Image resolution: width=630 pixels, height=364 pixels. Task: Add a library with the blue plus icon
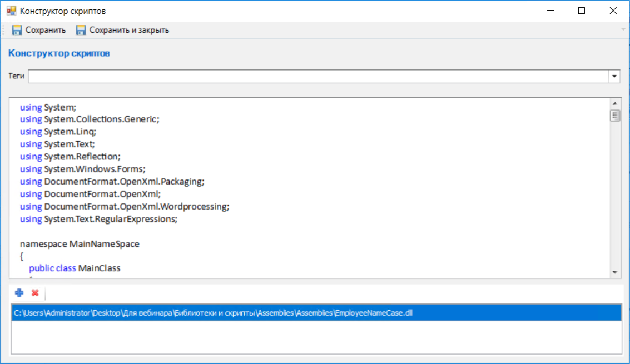click(19, 293)
